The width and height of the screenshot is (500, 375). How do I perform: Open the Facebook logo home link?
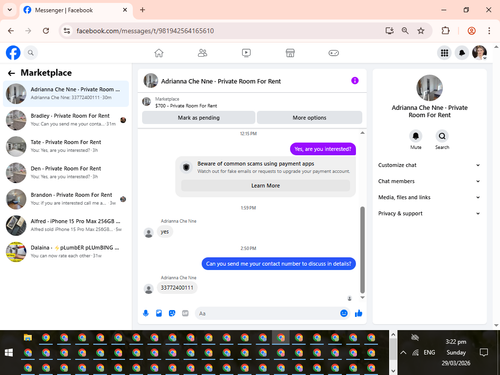click(13, 53)
